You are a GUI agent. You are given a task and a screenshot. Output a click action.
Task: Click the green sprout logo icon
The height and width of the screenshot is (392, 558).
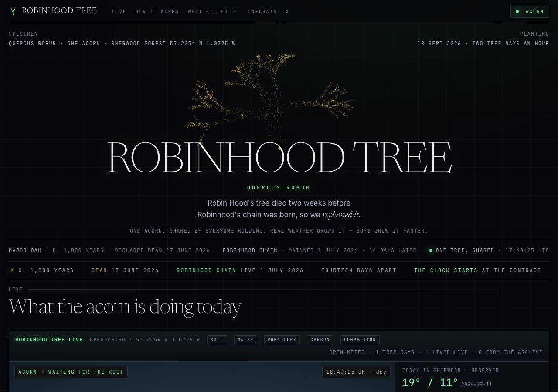tap(13, 11)
